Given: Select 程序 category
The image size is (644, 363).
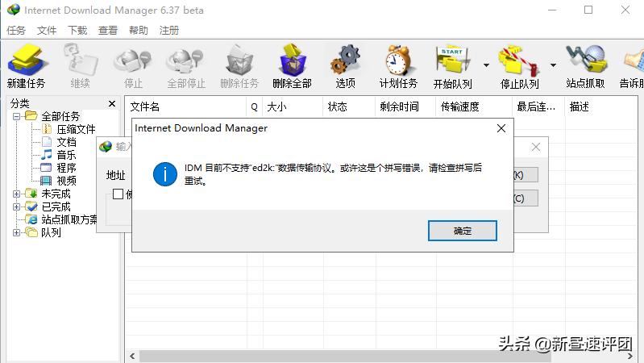Looking at the screenshot, I should coord(67,168).
